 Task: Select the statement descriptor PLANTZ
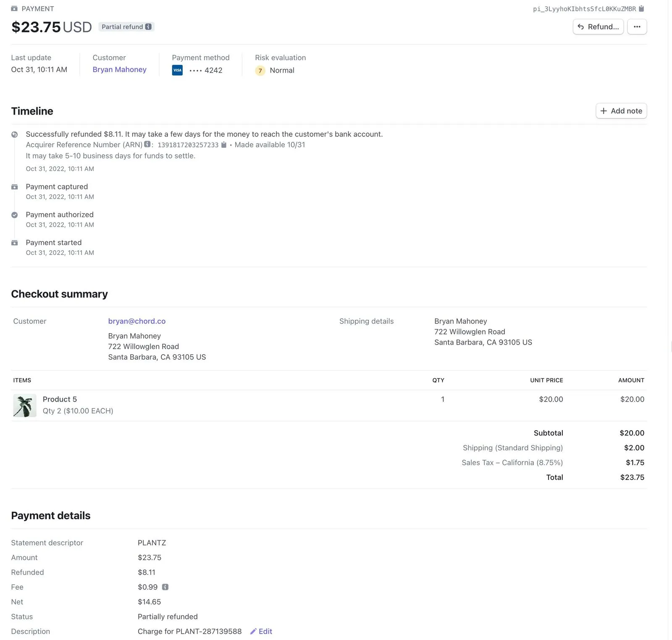(152, 543)
